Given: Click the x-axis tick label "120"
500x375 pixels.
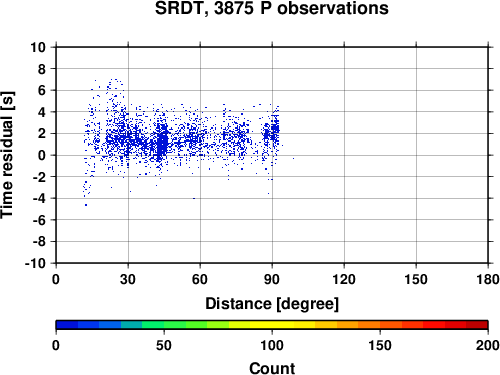Looking at the screenshot, I should click(x=344, y=279).
